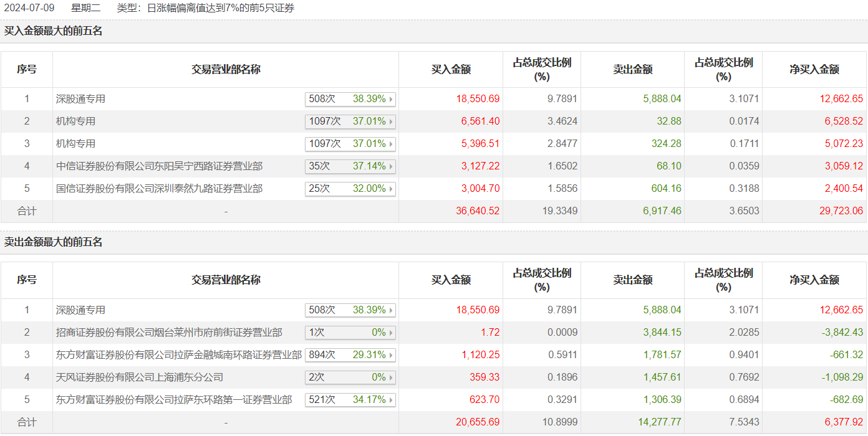This screenshot has height=436, width=868.
Task: Expand the 35次 37.14% stats box
Action: 350,166
